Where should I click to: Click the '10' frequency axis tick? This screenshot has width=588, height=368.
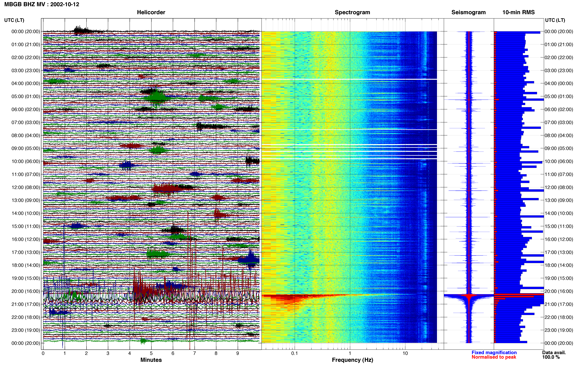[x=405, y=353]
